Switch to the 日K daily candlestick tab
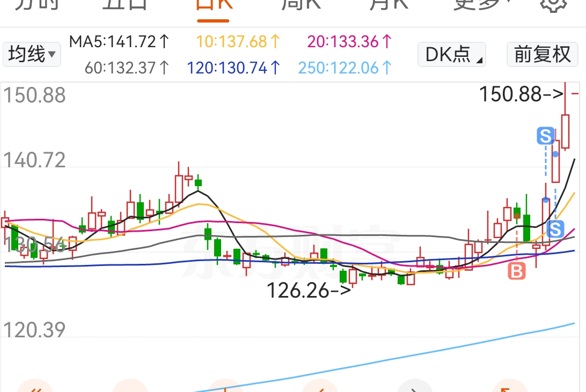Screen dimensions: 586x392 click(214, 5)
